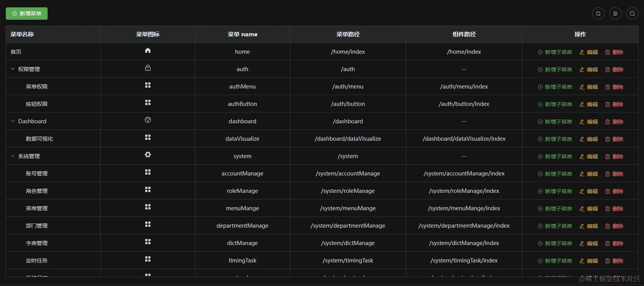The image size is (644, 286).
Task: Add submenu under Dashboard
Action: click(555, 122)
